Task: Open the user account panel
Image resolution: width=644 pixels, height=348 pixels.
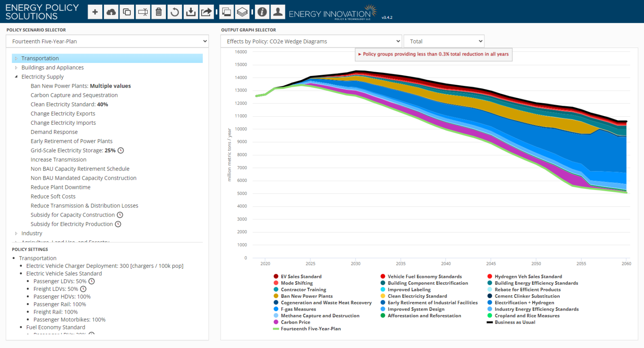Action: (x=278, y=11)
